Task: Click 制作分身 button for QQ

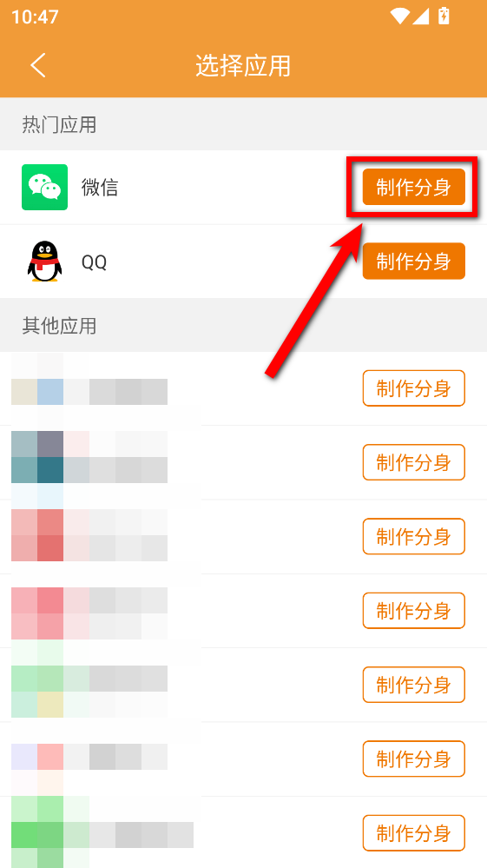Action: [x=413, y=261]
